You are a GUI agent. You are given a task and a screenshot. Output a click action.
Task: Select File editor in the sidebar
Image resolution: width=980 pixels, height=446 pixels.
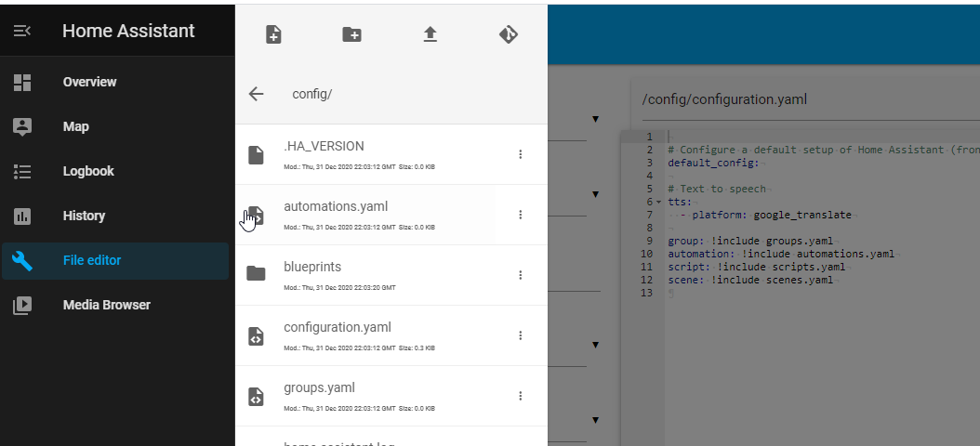[x=115, y=260]
